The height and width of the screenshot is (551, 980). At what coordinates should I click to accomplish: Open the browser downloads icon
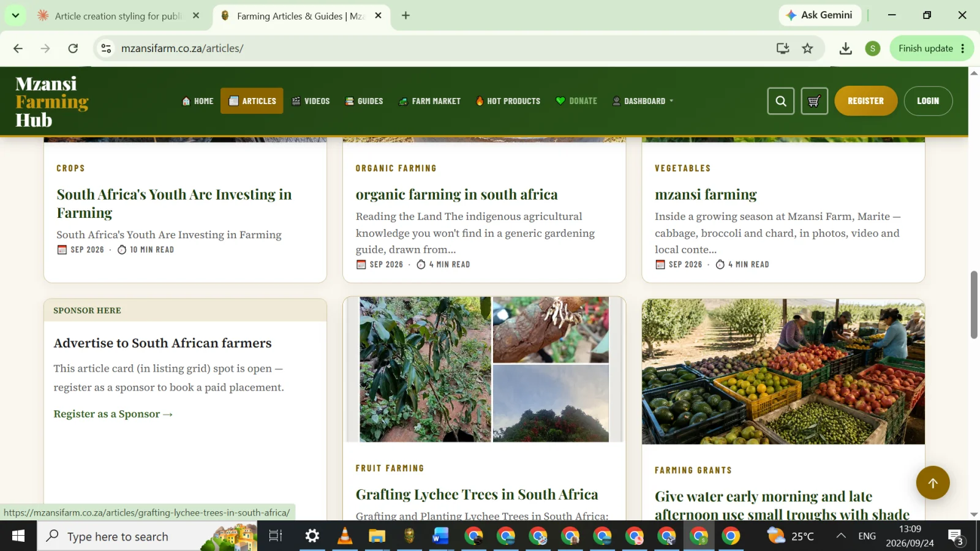(845, 48)
